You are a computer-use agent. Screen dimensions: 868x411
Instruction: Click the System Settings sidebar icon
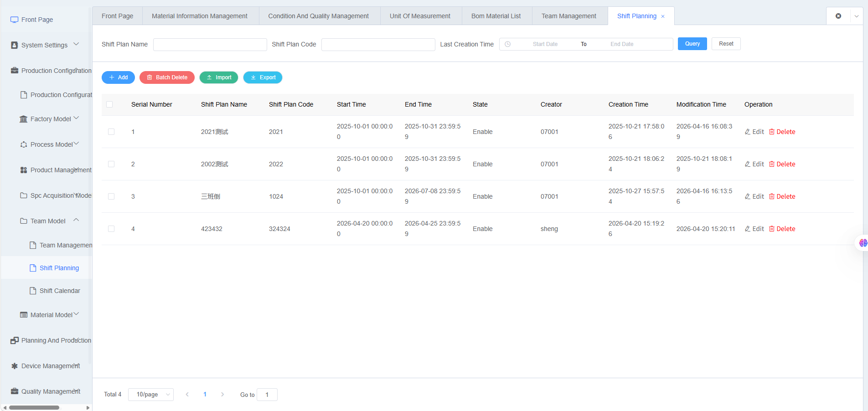[x=14, y=45]
